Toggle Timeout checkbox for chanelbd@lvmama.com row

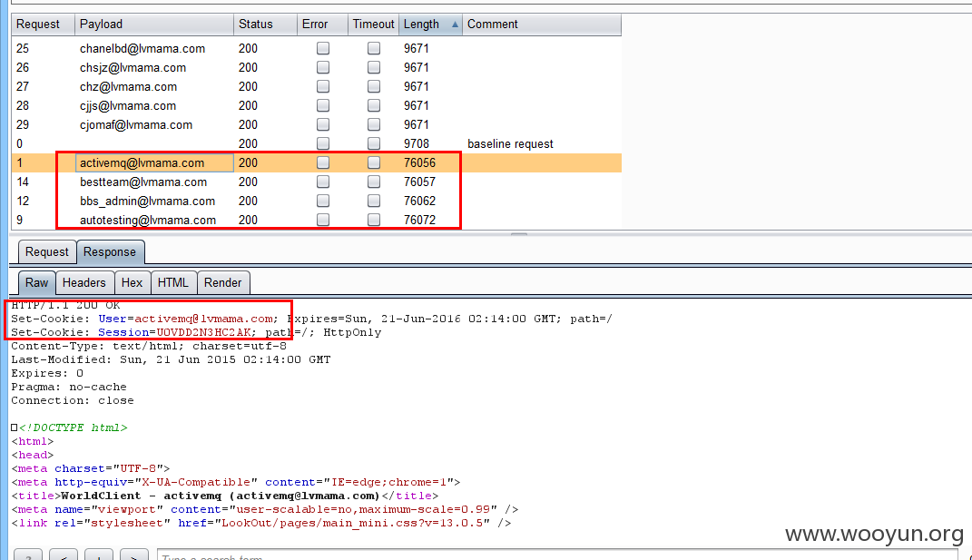[x=374, y=48]
